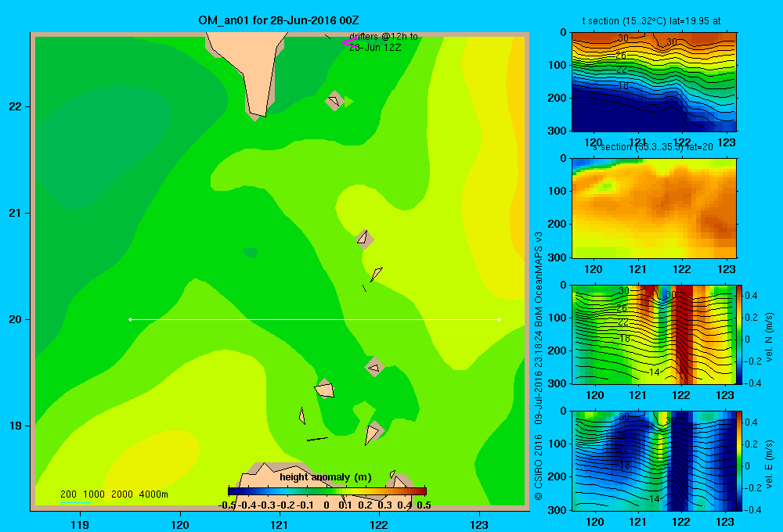This screenshot has width=783, height=532.
Task: Click the '0.3' value on the height anomaly scale
Action: click(x=384, y=505)
